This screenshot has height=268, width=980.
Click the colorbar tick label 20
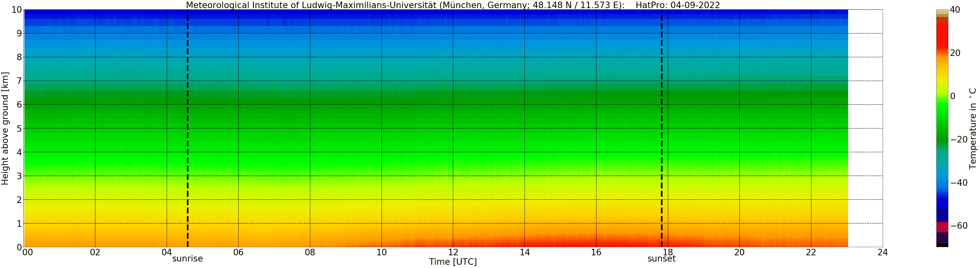(955, 53)
